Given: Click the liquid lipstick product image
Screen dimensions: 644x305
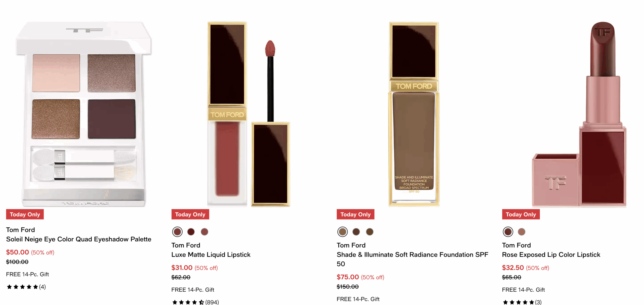Looking at the screenshot, I should [x=249, y=114].
